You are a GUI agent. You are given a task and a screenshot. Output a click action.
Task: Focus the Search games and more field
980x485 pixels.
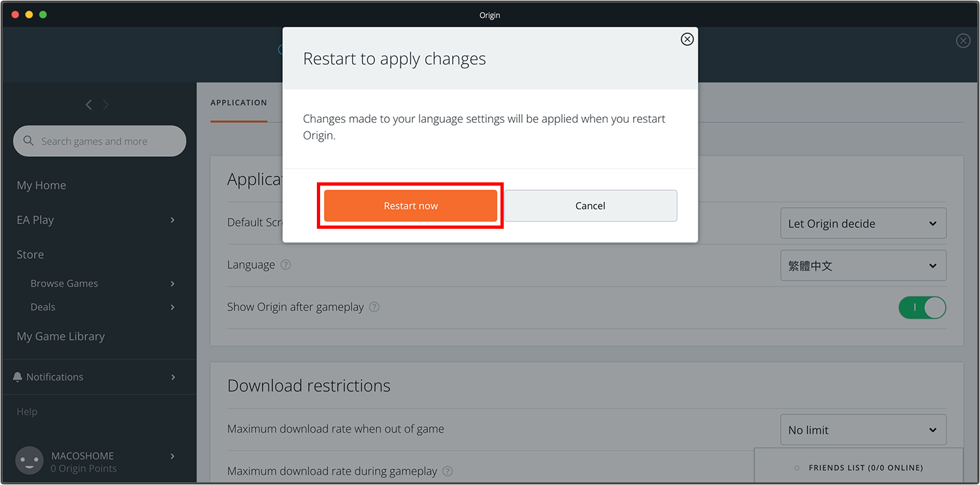pos(99,141)
